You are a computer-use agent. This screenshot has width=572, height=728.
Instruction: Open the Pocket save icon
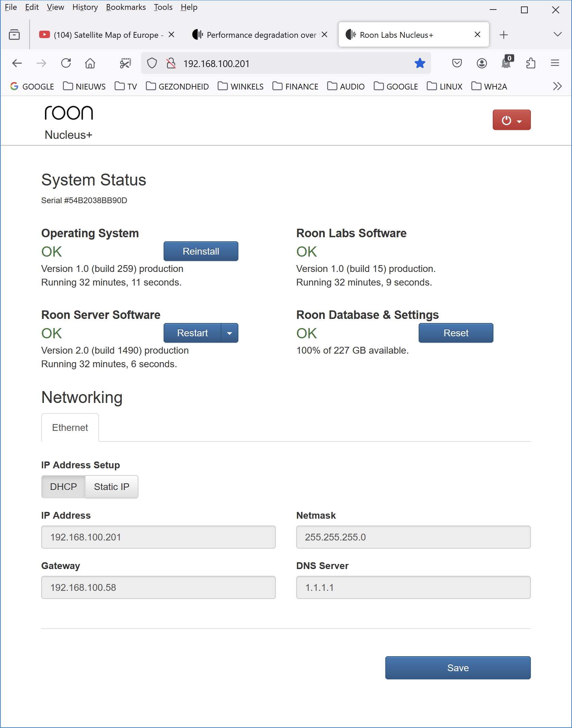(x=457, y=63)
